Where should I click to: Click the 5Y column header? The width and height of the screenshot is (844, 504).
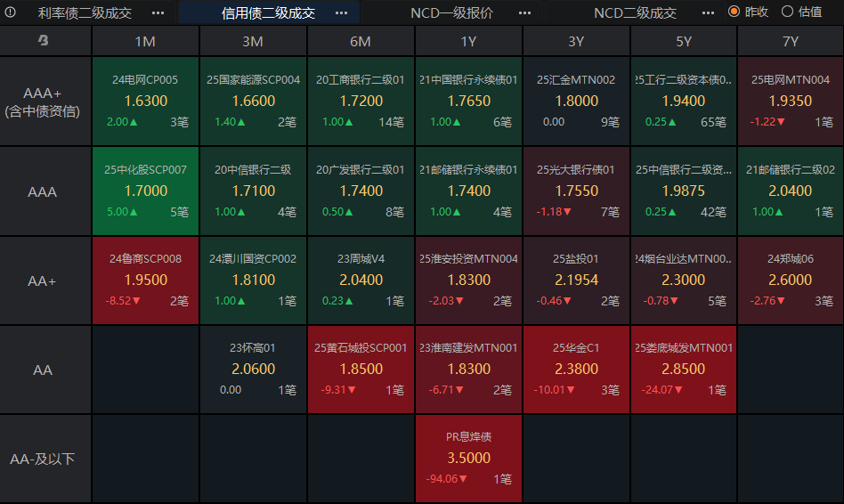coord(684,41)
